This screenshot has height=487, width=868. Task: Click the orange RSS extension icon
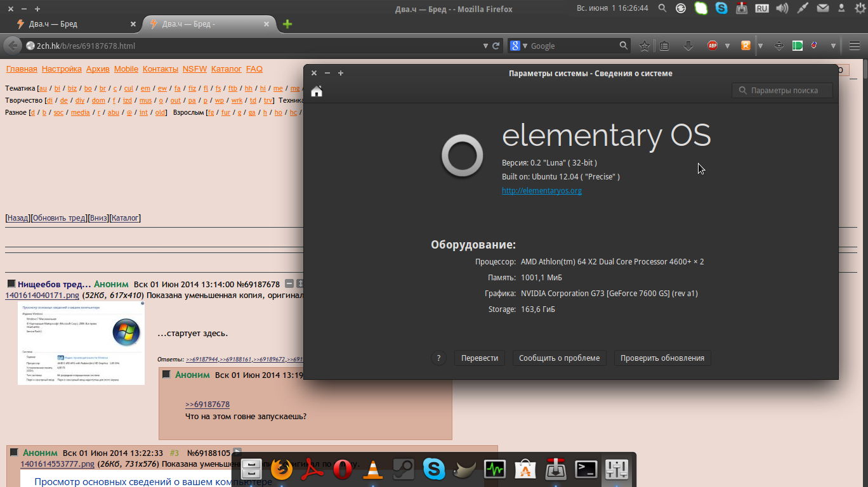(x=746, y=46)
